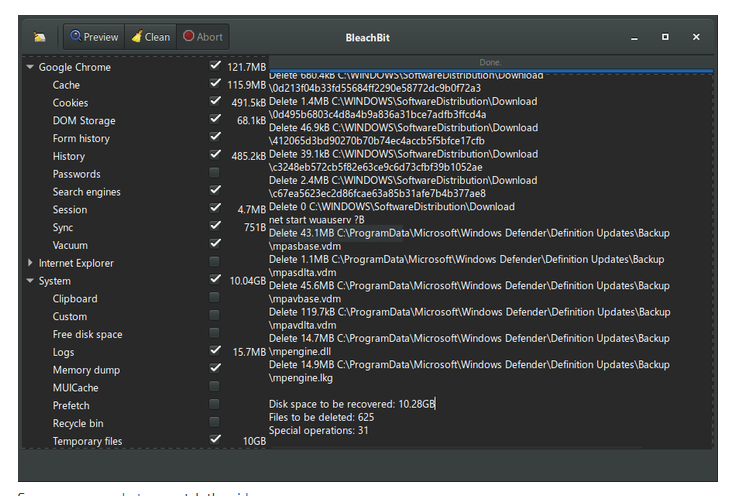Collapse the Google Chrome tree group
This screenshot has width=734, height=496.
click(x=30, y=67)
